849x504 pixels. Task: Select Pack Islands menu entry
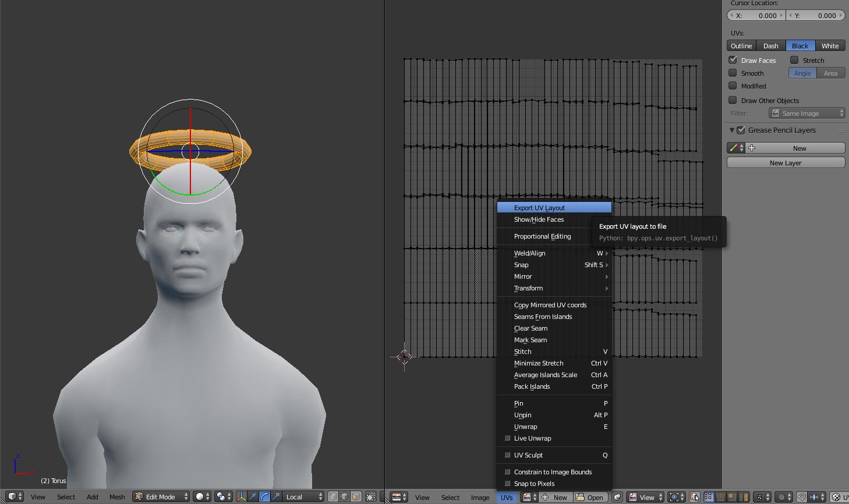[532, 386]
